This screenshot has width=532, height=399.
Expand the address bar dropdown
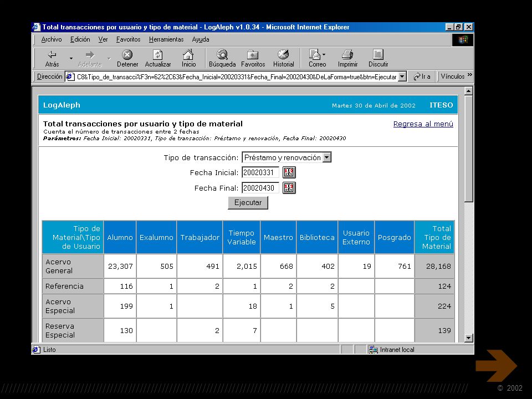(x=402, y=76)
